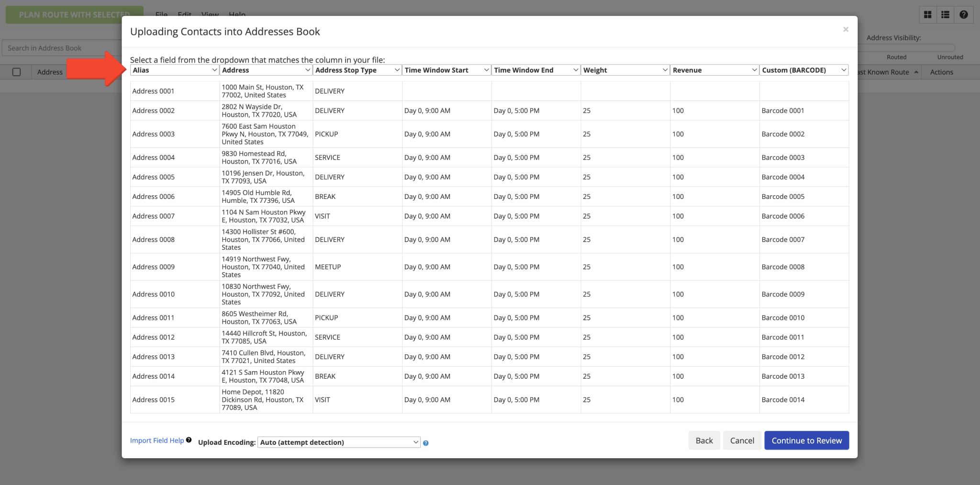Click the Cancel button
This screenshot has width=980, height=485.
tap(742, 441)
